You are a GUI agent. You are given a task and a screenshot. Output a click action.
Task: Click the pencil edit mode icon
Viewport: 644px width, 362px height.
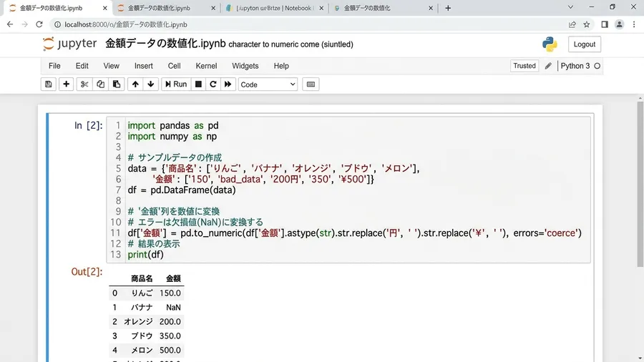[x=548, y=66]
